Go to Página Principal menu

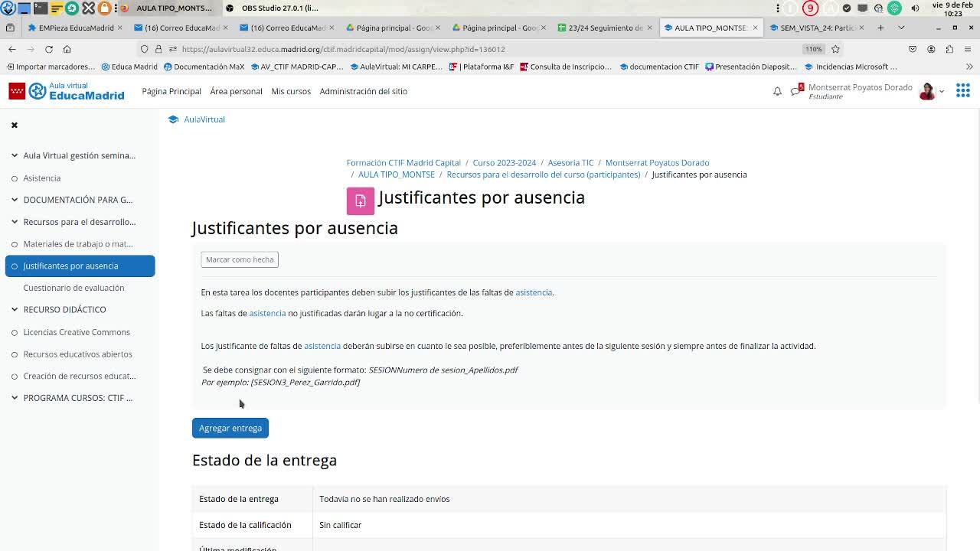(171, 91)
